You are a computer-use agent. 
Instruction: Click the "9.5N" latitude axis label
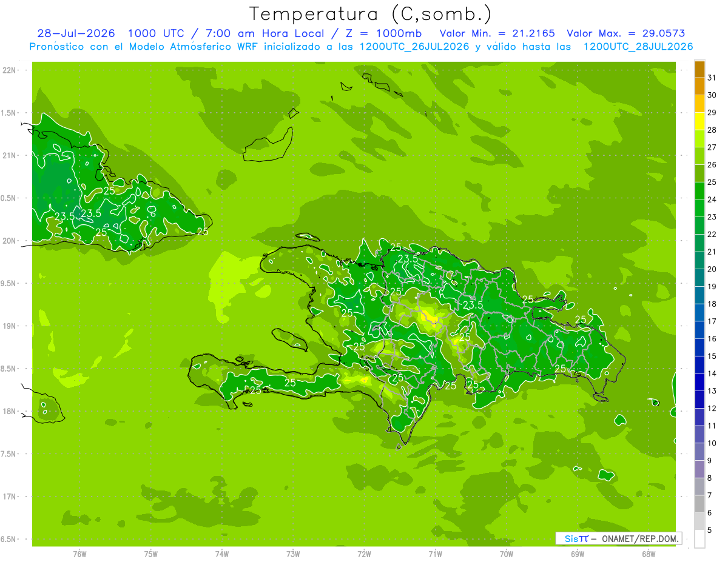pos(9,284)
